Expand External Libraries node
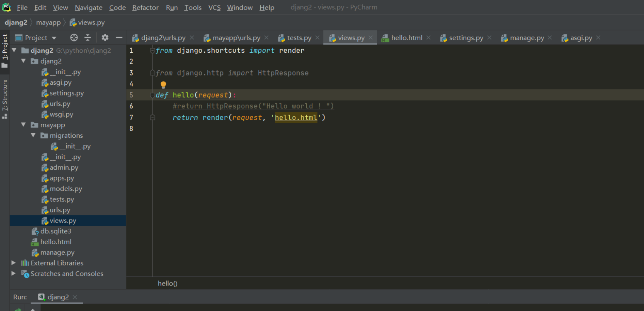Viewport: 644px width, 311px height. coord(14,263)
